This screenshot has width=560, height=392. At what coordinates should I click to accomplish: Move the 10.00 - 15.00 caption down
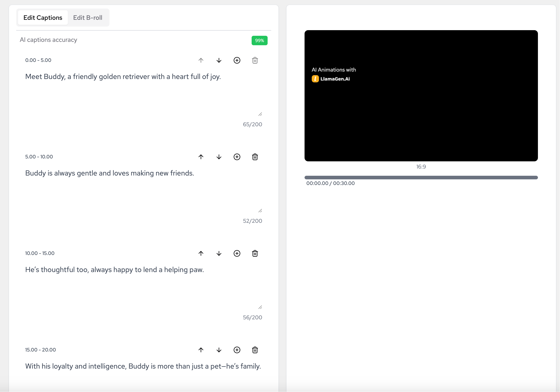219,253
